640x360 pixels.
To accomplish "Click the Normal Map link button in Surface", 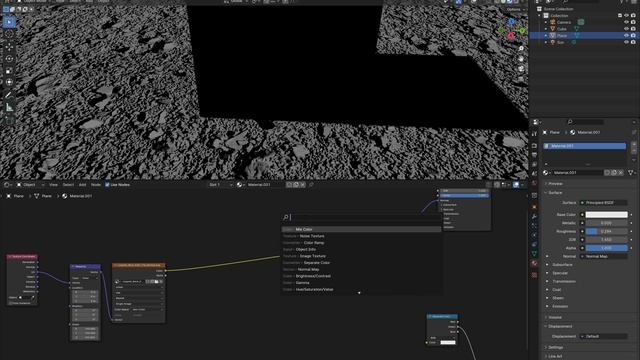I will pos(604,256).
